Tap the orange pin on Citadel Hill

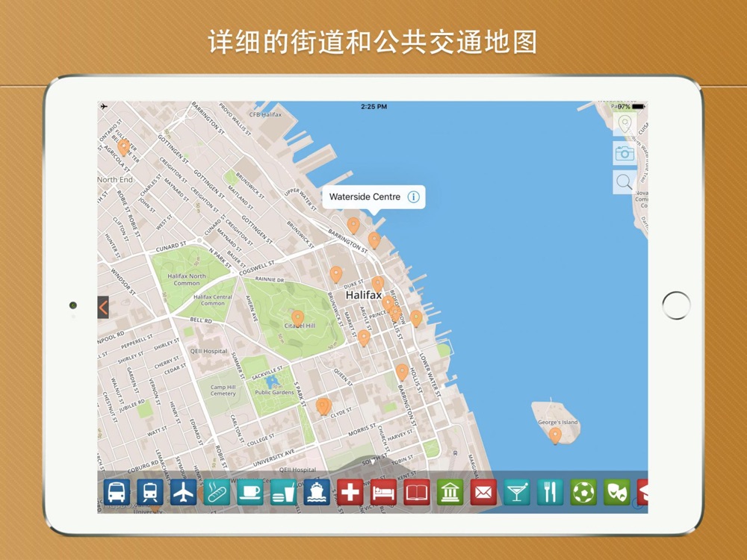coord(298,318)
